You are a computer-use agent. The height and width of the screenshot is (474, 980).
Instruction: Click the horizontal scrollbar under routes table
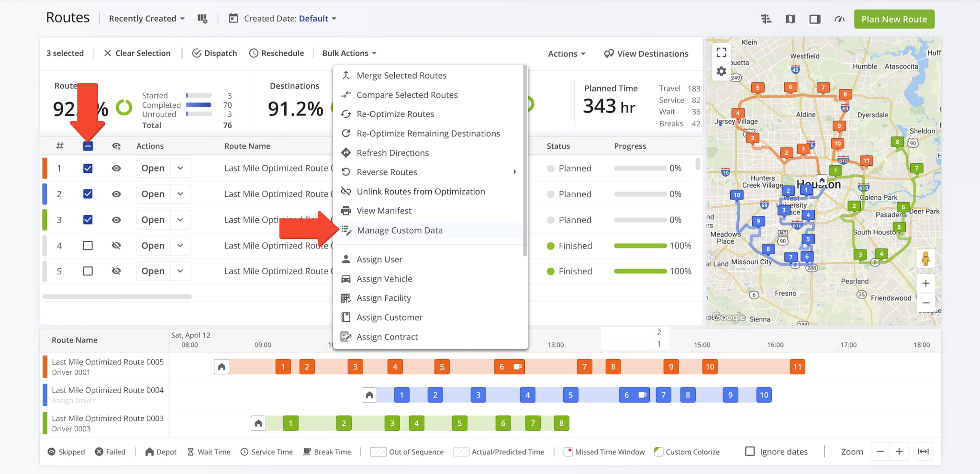pos(117,297)
